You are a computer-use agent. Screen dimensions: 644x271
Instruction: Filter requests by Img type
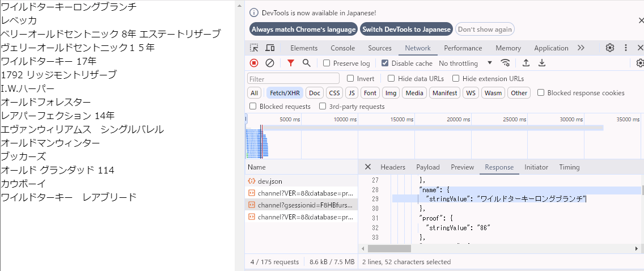pyautogui.click(x=391, y=93)
